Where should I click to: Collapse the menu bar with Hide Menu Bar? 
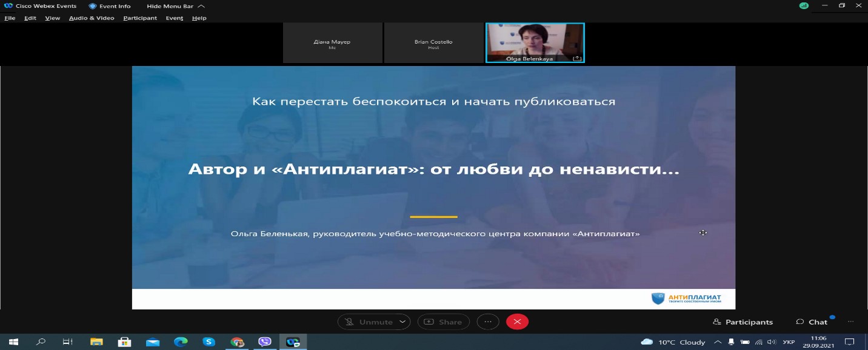coord(175,6)
